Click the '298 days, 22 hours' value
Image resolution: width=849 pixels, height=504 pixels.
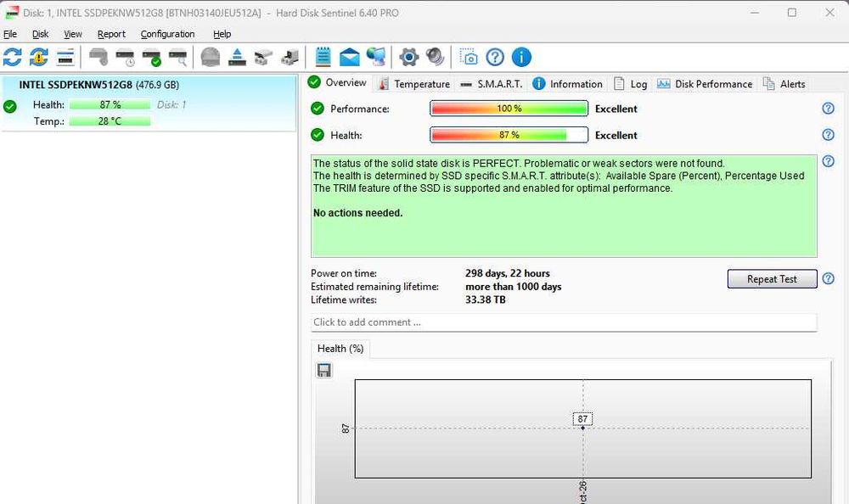(508, 273)
